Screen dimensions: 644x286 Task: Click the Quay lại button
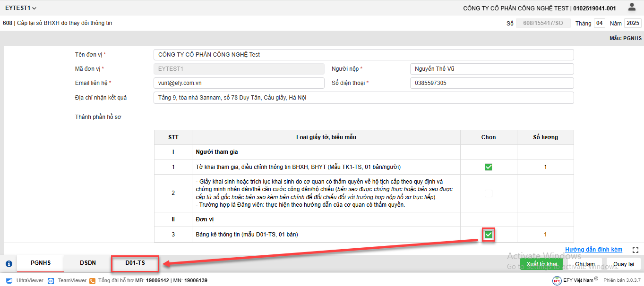pos(623,264)
